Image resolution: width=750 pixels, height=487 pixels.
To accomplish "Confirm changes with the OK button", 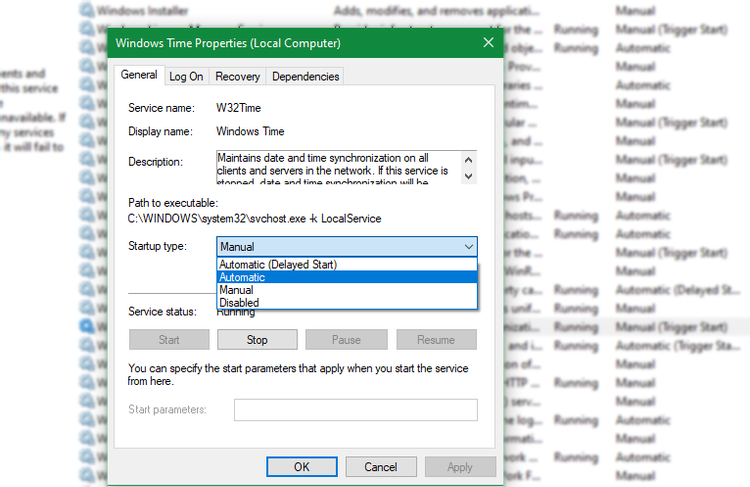I will point(301,467).
